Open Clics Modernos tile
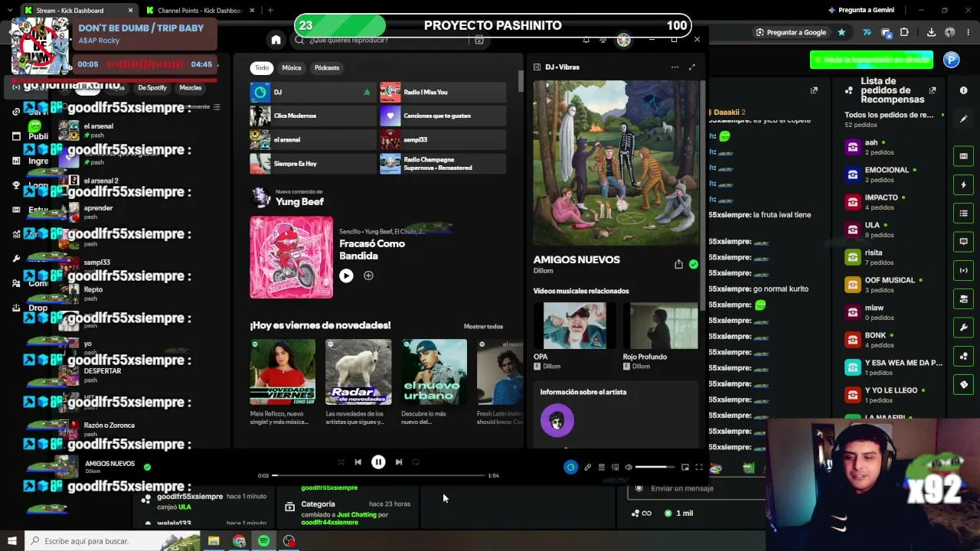 (x=312, y=116)
